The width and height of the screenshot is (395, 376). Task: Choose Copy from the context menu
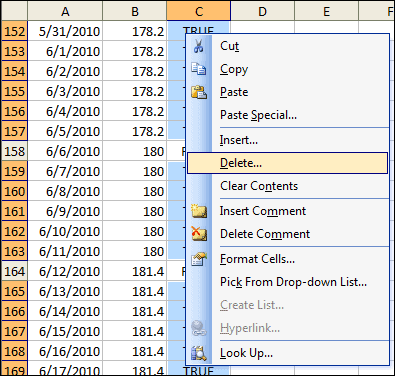287,69
